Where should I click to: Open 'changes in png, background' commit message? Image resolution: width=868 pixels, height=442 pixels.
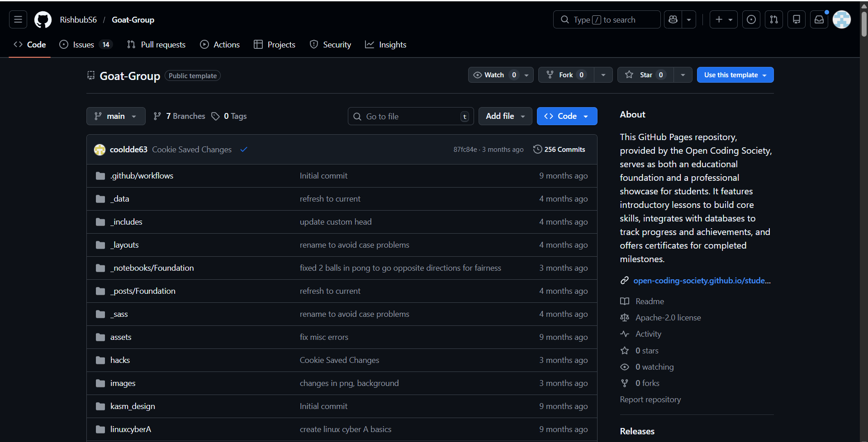point(349,383)
